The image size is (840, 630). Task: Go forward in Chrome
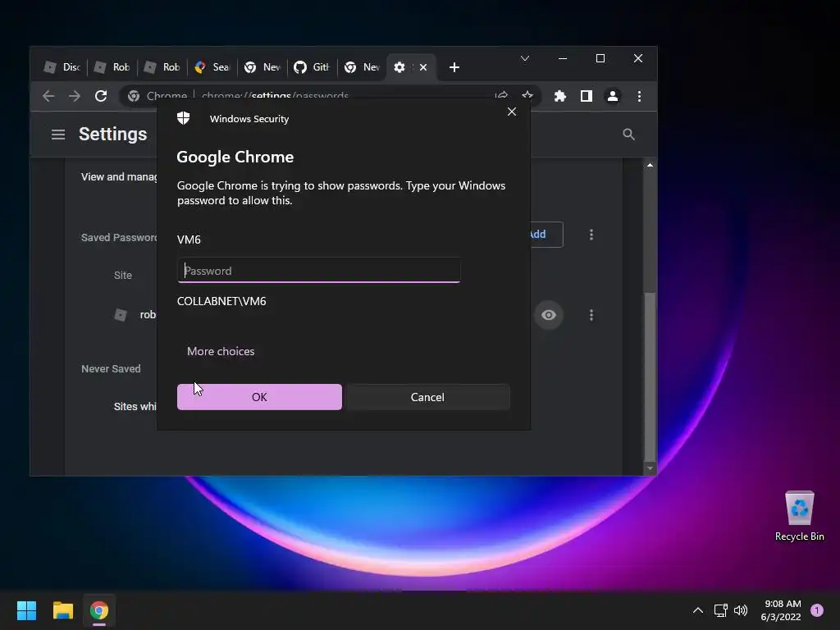75,96
